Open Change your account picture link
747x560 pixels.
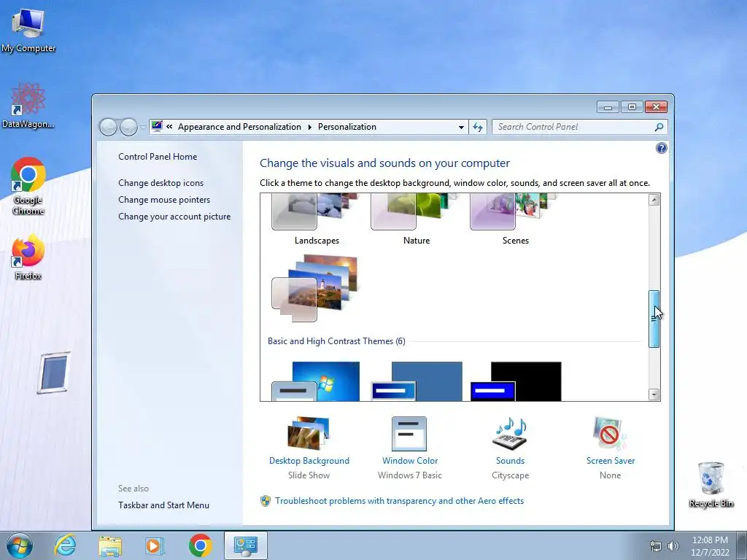pyautogui.click(x=174, y=216)
